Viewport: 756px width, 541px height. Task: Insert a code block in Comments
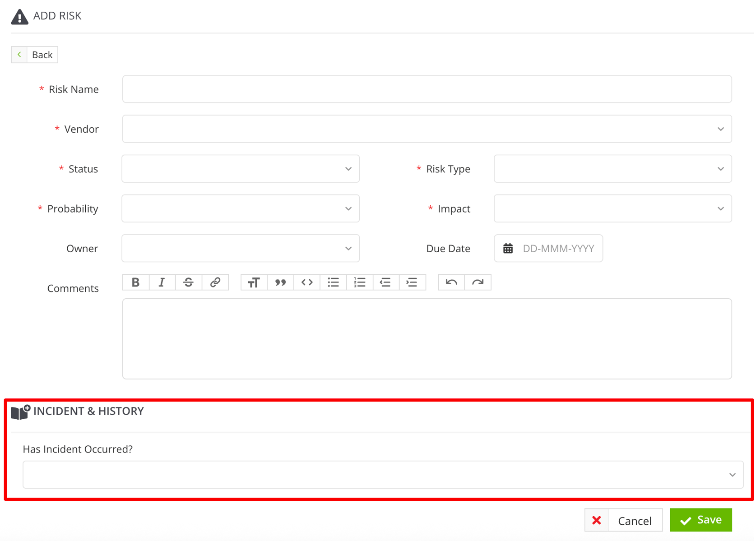[307, 282]
